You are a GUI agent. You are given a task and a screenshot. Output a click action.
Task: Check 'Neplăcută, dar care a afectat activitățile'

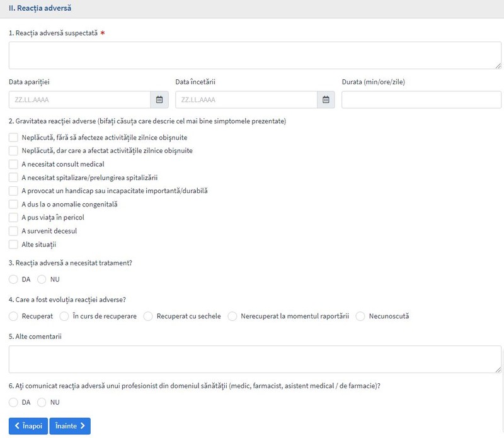click(x=13, y=150)
